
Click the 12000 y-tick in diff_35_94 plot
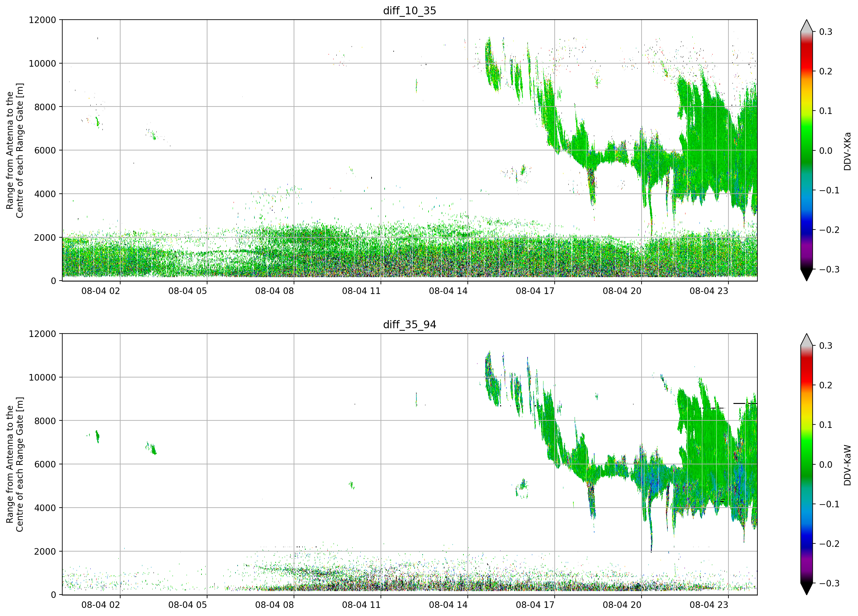(42, 334)
